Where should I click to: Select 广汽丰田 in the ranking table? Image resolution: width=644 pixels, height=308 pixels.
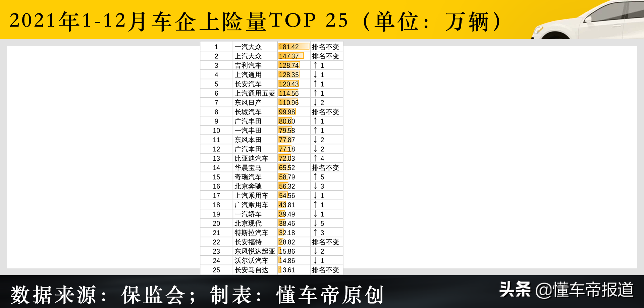[248, 121]
